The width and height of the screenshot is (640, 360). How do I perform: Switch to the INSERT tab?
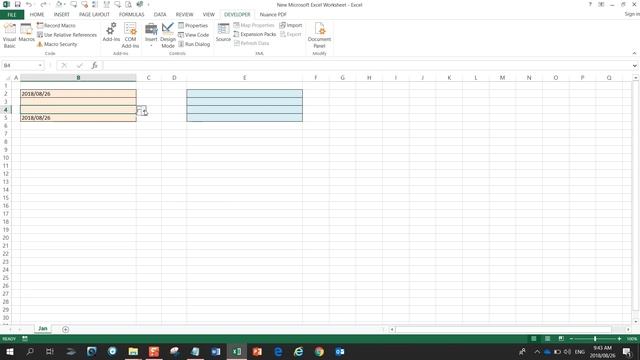(62, 15)
